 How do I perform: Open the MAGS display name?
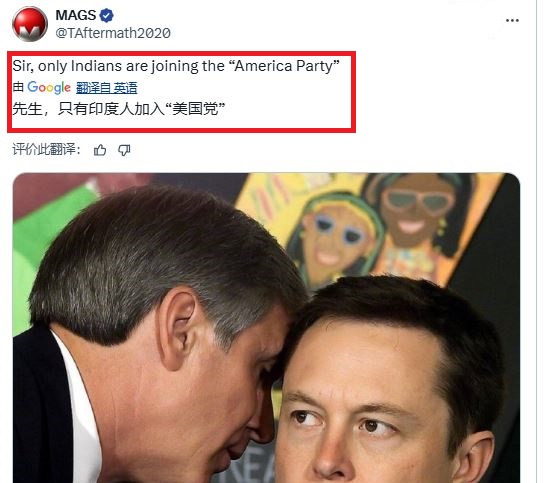(75, 15)
